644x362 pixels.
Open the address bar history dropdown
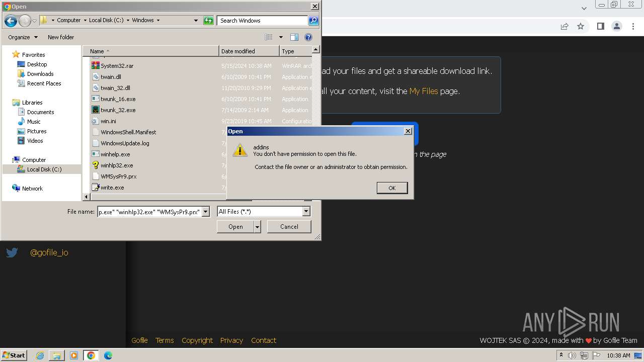tap(196, 21)
